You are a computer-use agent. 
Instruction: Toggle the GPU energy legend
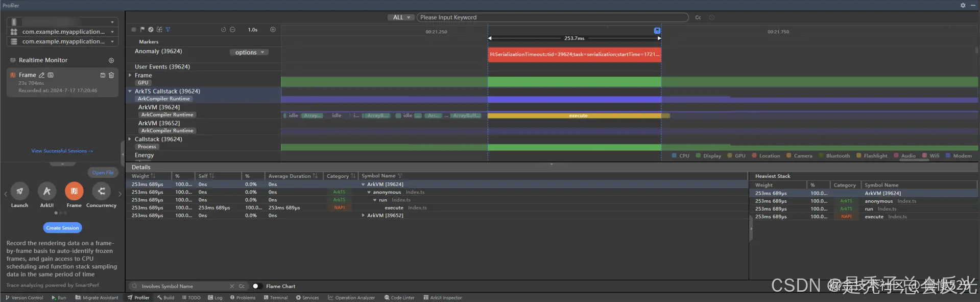click(x=736, y=156)
